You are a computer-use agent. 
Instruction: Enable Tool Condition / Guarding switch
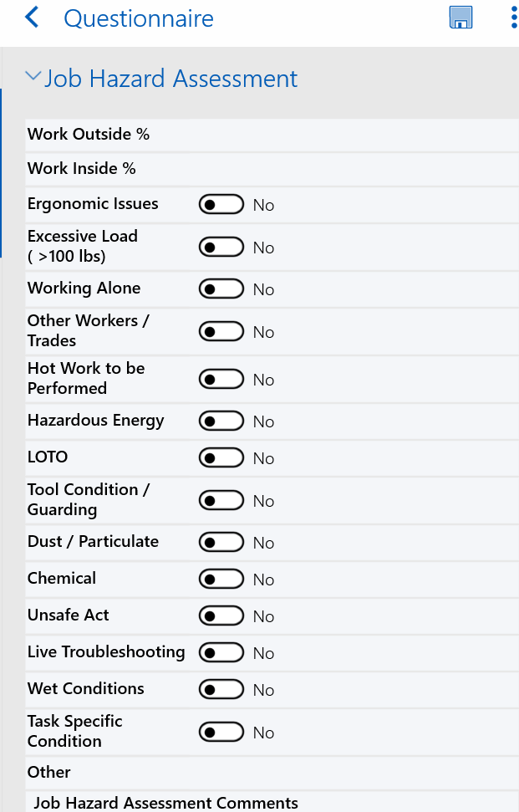221,500
